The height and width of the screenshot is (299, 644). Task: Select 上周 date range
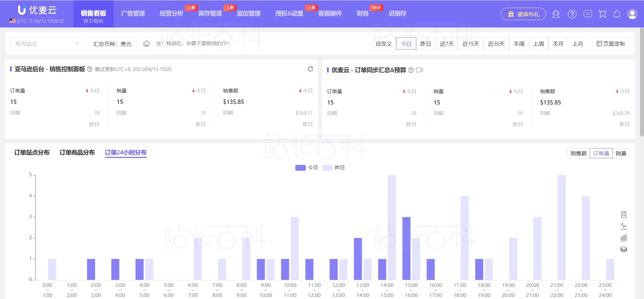point(539,44)
